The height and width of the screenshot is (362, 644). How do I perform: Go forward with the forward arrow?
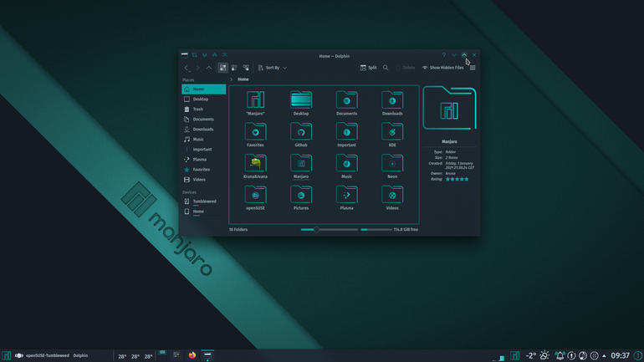[x=197, y=68]
